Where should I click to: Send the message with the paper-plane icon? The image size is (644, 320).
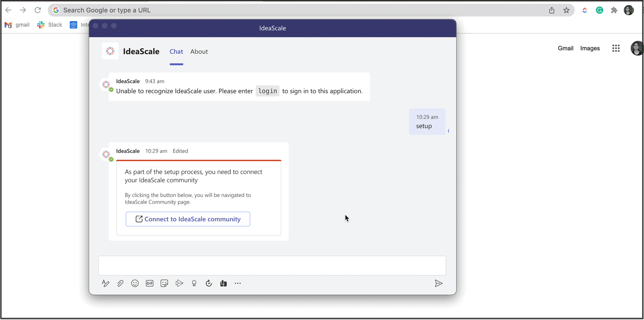point(439,283)
